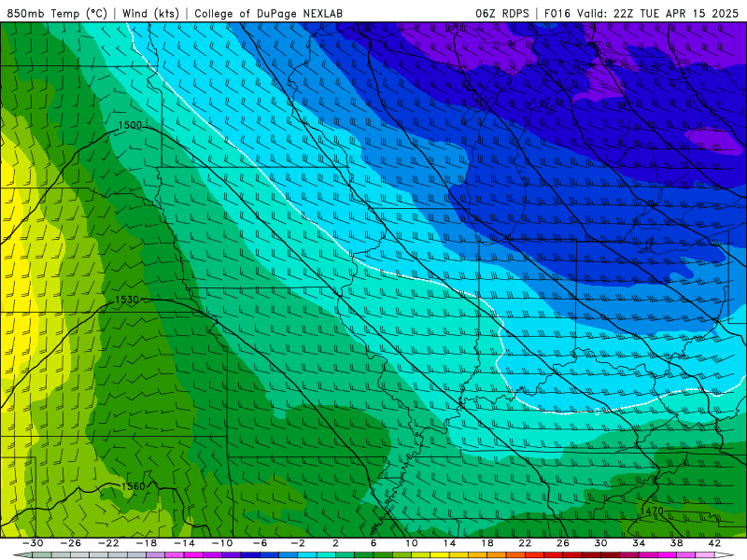Click the 'F016' forecast hour label
This screenshot has width=747, height=560.
coord(557,13)
